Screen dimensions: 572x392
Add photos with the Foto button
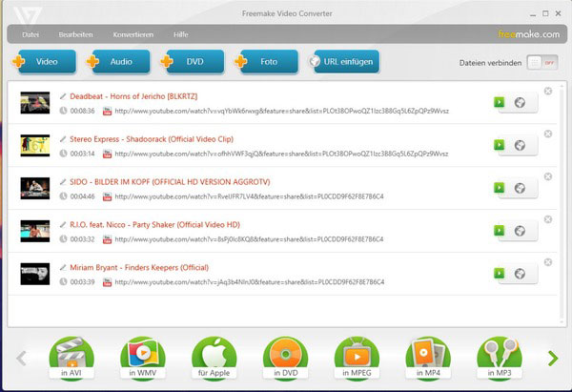click(267, 62)
